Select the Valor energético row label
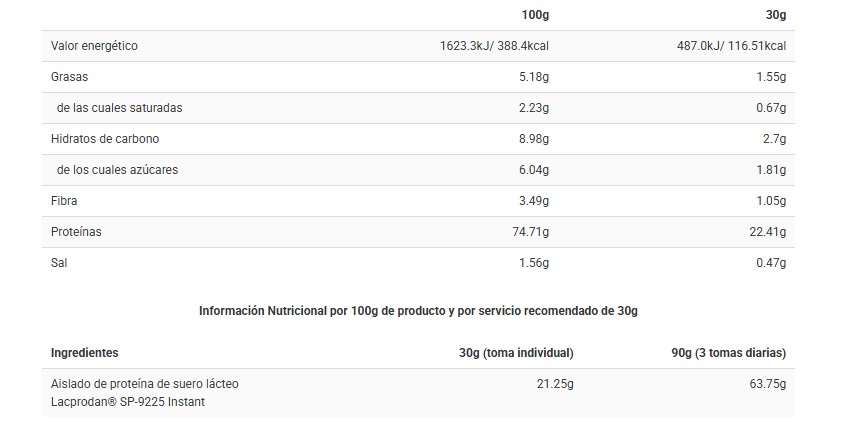849x433 pixels. click(94, 46)
